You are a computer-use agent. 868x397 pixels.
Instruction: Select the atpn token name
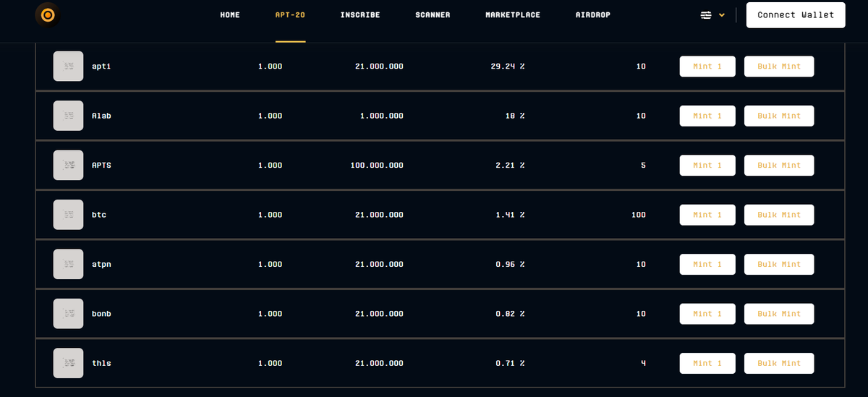click(101, 264)
